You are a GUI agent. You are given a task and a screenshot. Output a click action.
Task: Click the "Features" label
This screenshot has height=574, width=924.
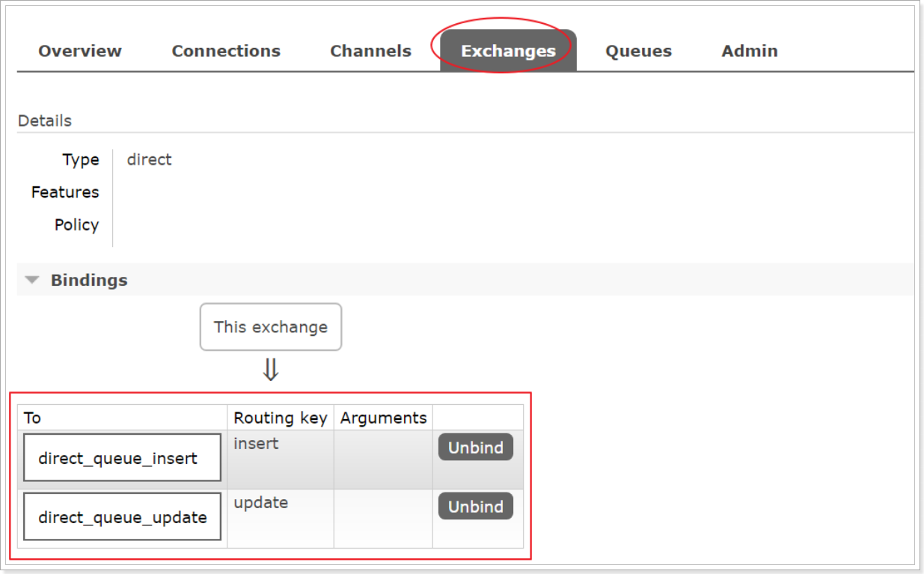pos(65,192)
